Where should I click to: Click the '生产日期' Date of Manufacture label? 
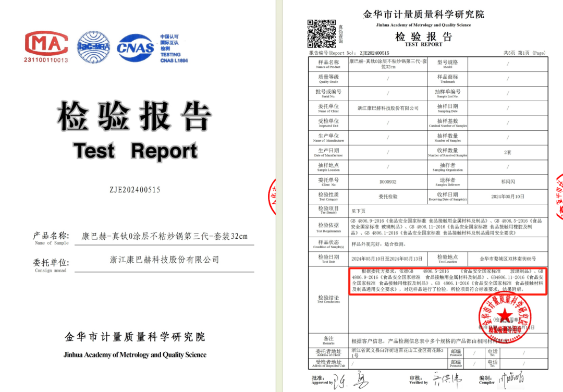point(328,151)
